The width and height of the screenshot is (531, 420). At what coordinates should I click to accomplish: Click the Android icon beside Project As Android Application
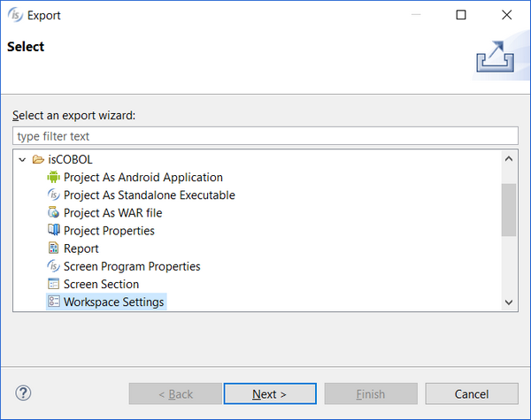tap(53, 177)
